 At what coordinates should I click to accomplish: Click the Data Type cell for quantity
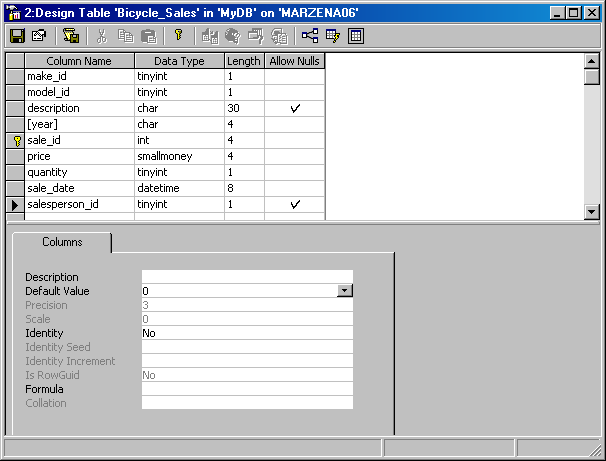coord(179,172)
